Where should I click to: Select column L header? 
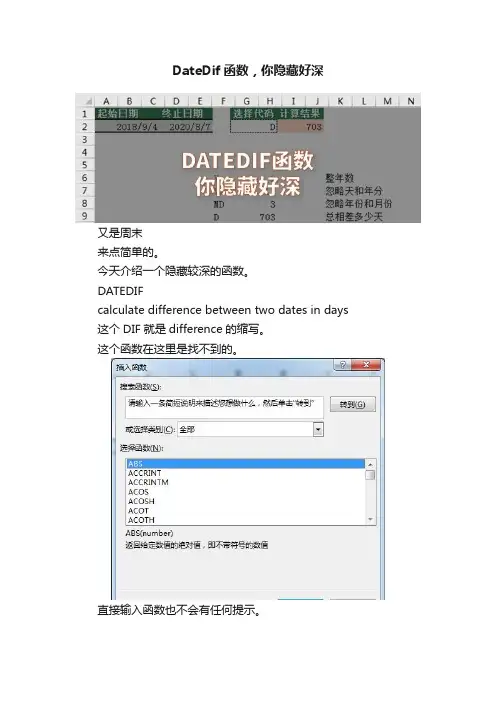(363, 101)
